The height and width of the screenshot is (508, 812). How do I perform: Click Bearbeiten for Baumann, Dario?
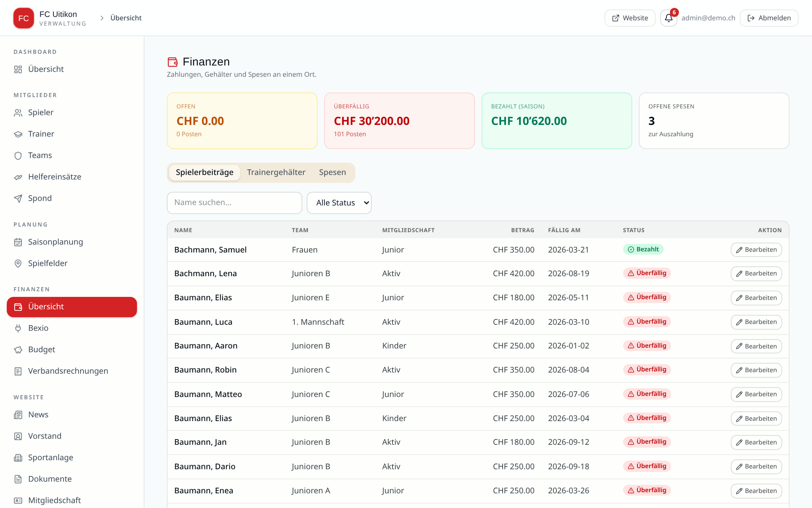(x=756, y=467)
